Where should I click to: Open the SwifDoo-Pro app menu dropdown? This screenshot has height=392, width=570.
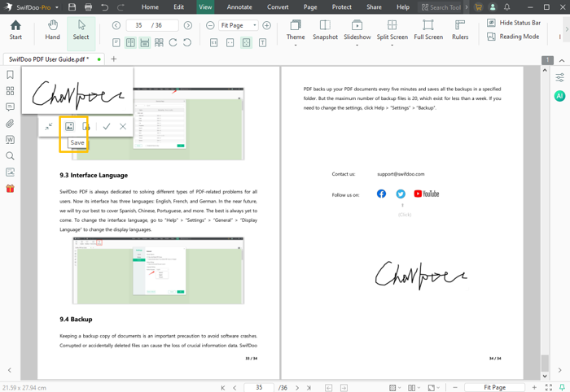pos(57,7)
